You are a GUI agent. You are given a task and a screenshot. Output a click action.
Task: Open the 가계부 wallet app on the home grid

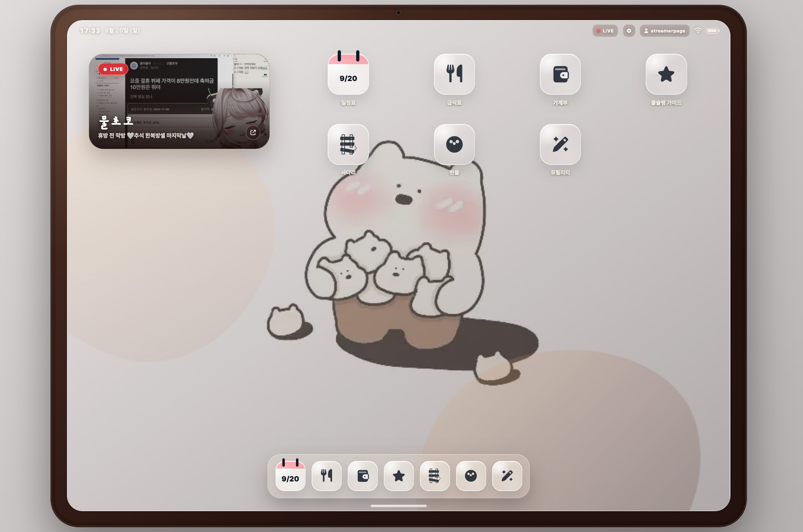pos(560,74)
